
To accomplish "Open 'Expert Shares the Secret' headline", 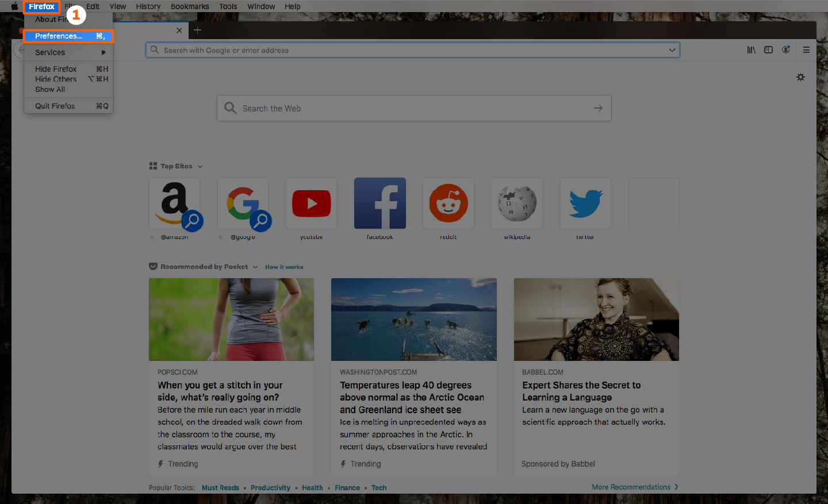I will 581,391.
